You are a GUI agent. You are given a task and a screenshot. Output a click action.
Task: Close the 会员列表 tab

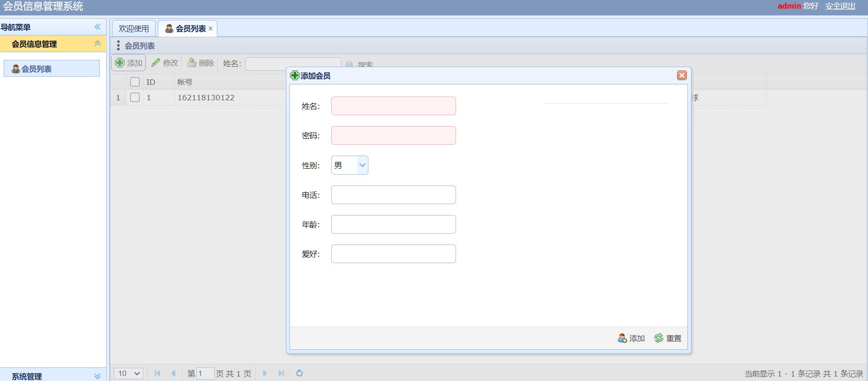click(211, 29)
